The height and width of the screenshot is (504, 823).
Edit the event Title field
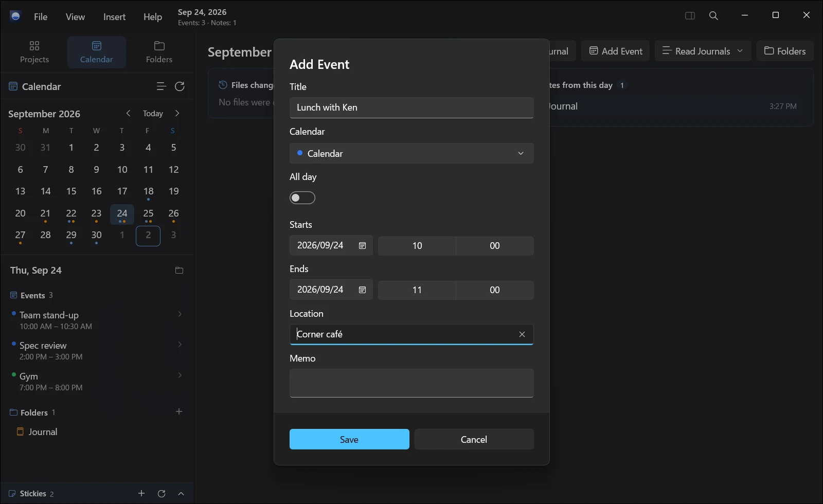tap(411, 107)
